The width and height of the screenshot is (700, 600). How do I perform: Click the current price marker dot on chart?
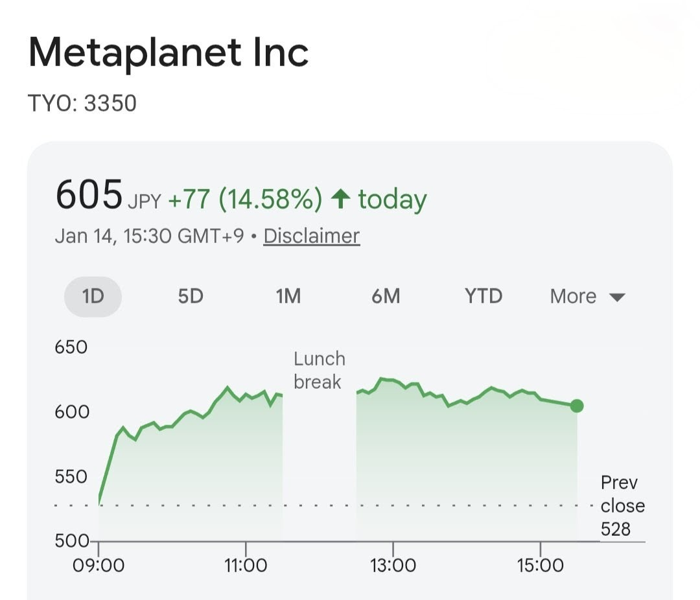click(576, 406)
